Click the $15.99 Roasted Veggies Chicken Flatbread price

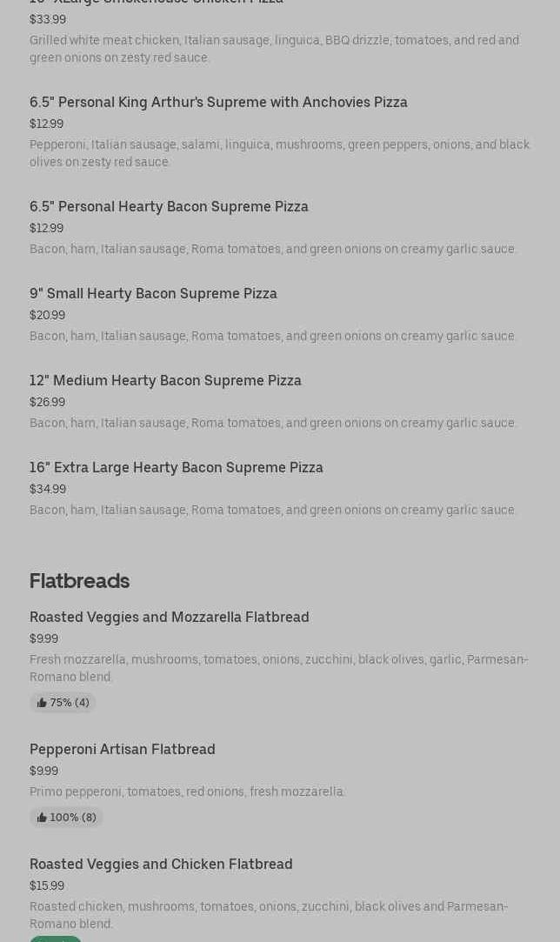click(47, 886)
